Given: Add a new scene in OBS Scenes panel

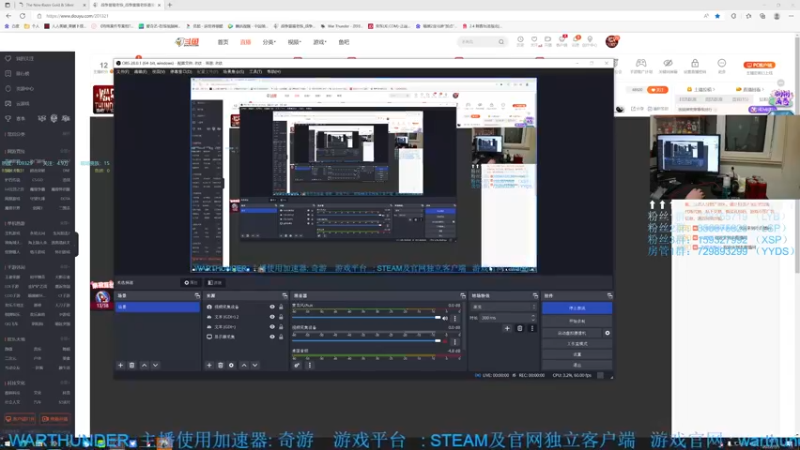Looking at the screenshot, I should click(x=120, y=365).
